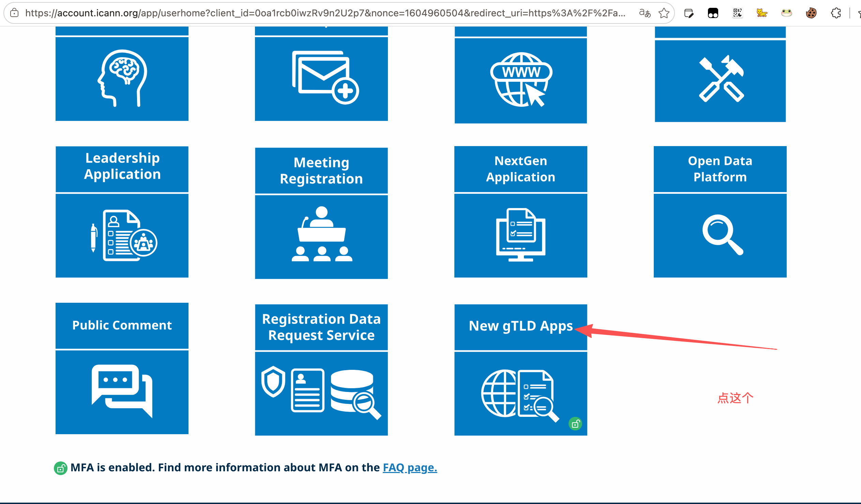Image resolution: width=861 pixels, height=504 pixels.
Task: Open the crossed wrench and hammer tile
Action: pyautogui.click(x=720, y=81)
